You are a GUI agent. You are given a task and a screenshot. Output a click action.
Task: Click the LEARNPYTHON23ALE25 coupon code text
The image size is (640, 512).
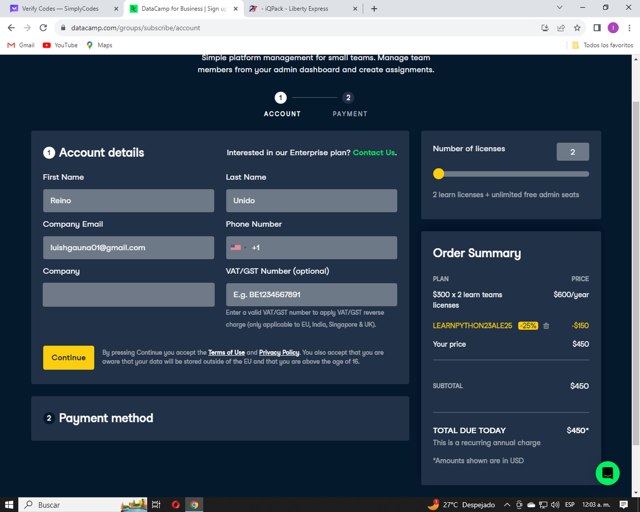point(472,325)
